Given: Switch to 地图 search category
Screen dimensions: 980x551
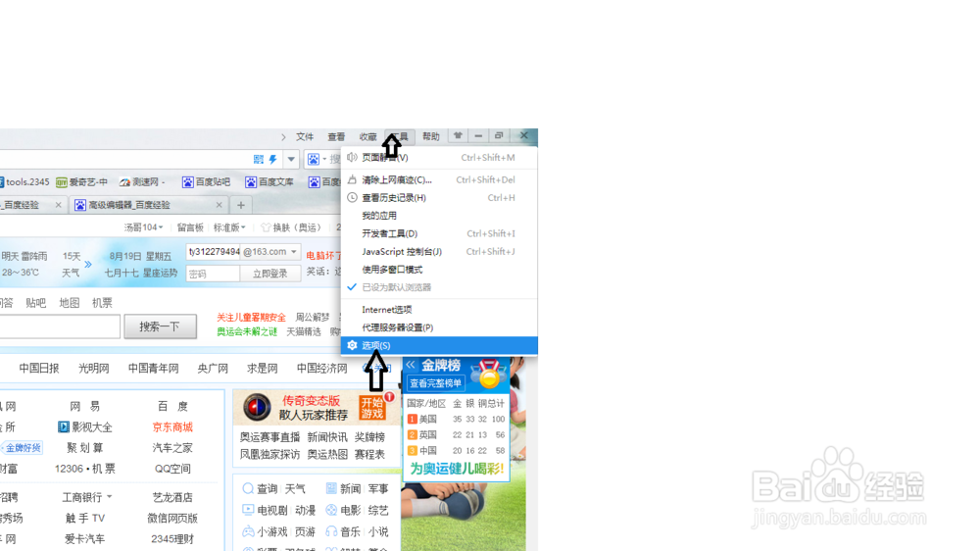Looking at the screenshot, I should [x=70, y=303].
